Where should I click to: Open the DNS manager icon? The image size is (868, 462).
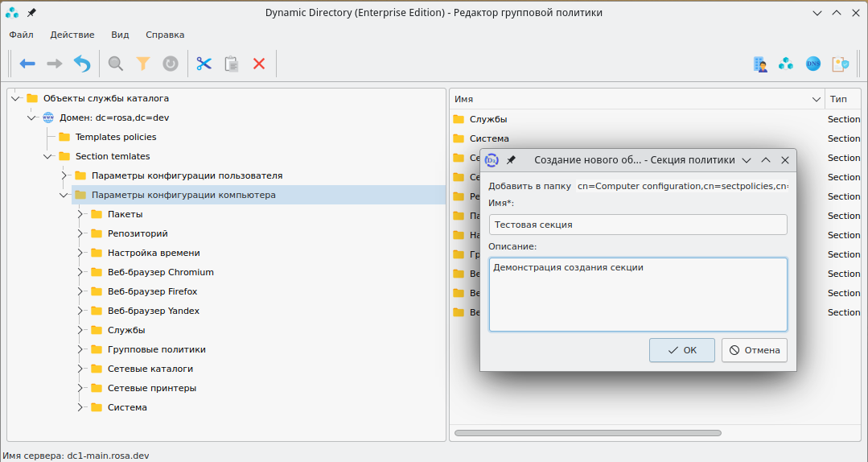click(x=813, y=64)
